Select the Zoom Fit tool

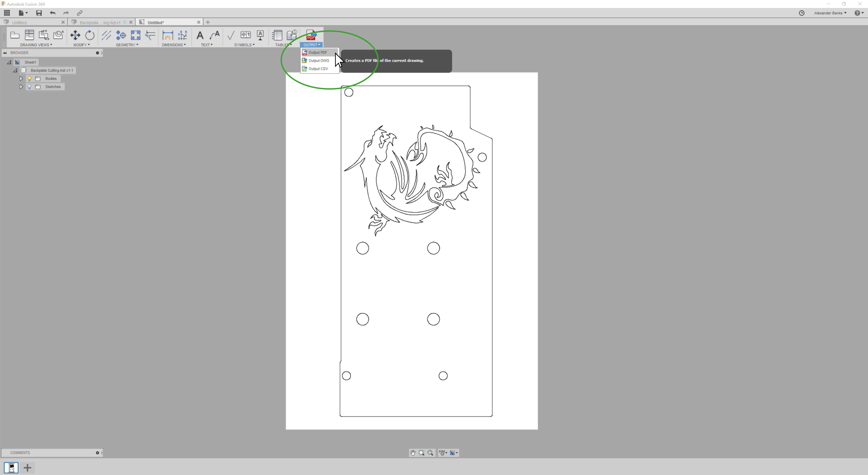(430, 453)
